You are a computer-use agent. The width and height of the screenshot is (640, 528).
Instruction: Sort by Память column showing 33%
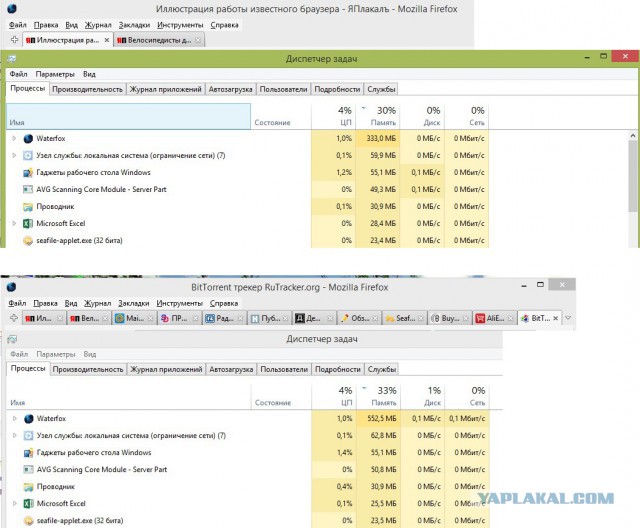click(378, 396)
